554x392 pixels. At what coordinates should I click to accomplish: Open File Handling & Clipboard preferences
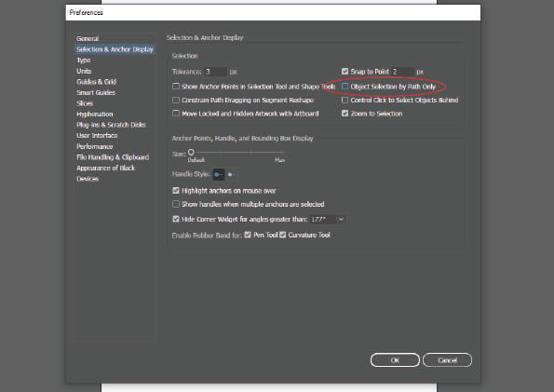tap(113, 157)
